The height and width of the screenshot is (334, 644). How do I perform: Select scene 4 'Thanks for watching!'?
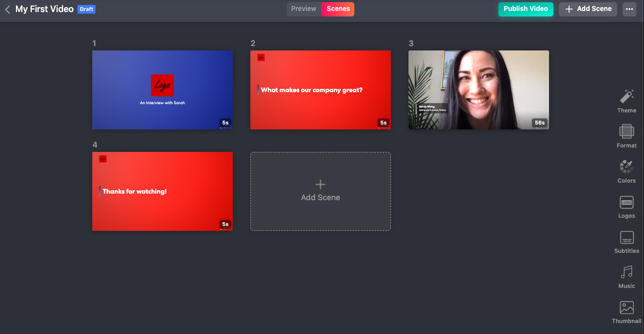pos(162,191)
